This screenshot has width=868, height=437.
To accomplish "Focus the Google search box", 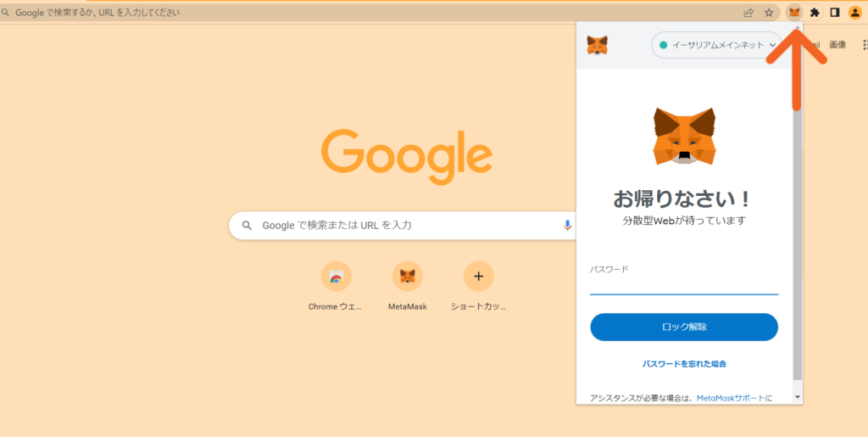I will 403,226.
